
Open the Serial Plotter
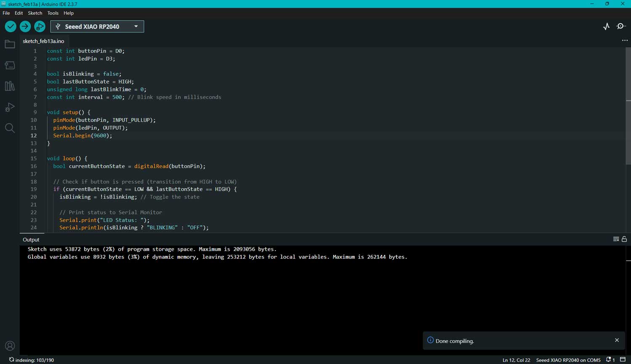[x=606, y=27]
